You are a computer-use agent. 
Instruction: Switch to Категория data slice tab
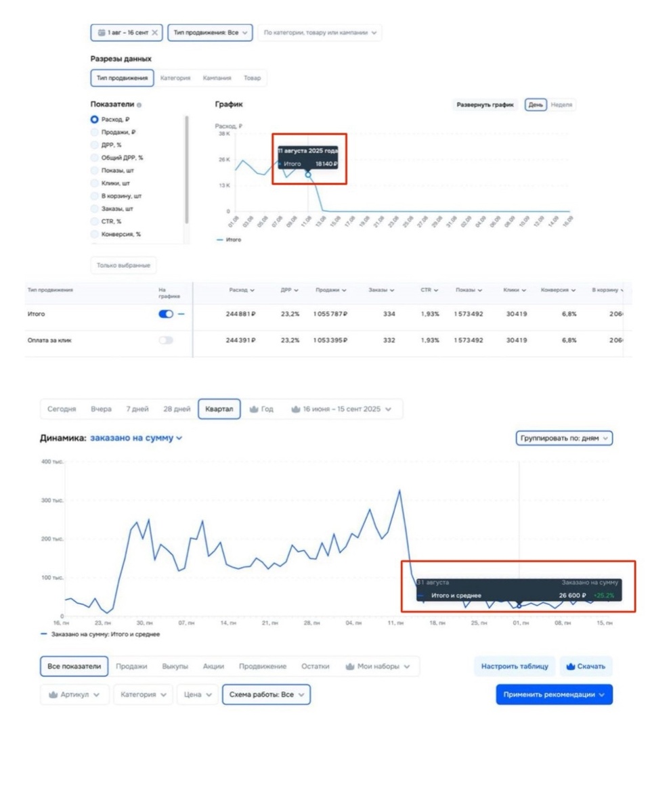(x=175, y=78)
